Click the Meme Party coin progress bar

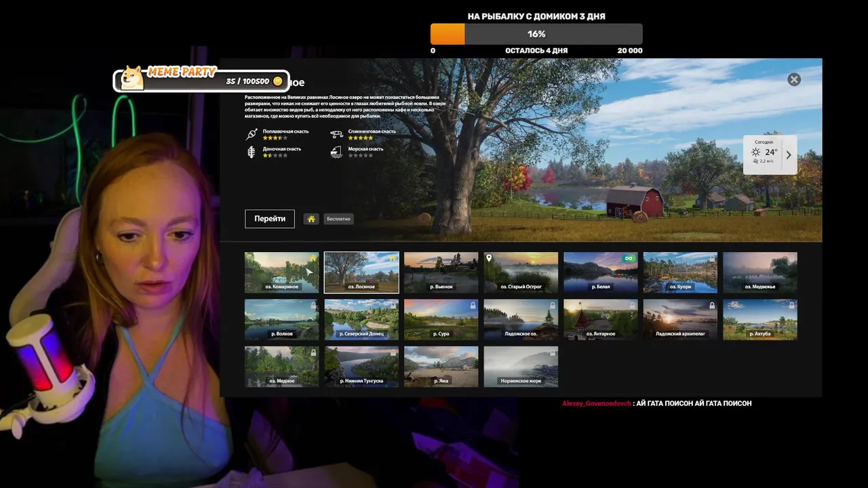pyautogui.click(x=201, y=81)
